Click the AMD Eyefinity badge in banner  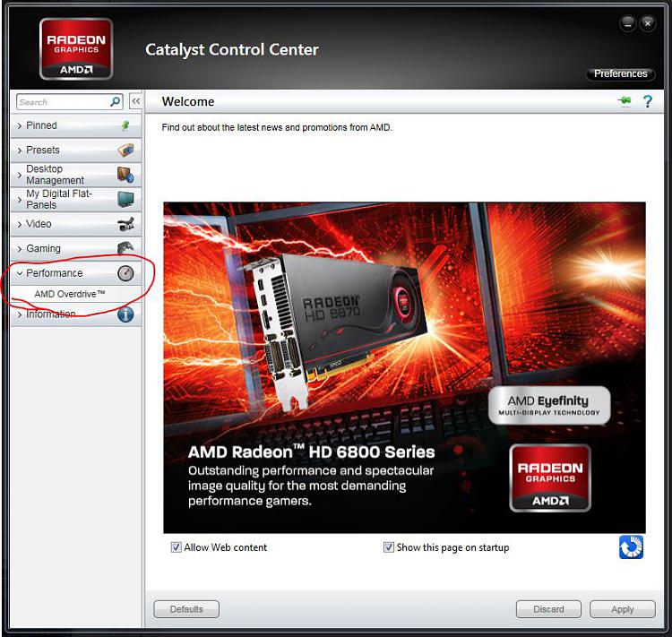tap(549, 405)
